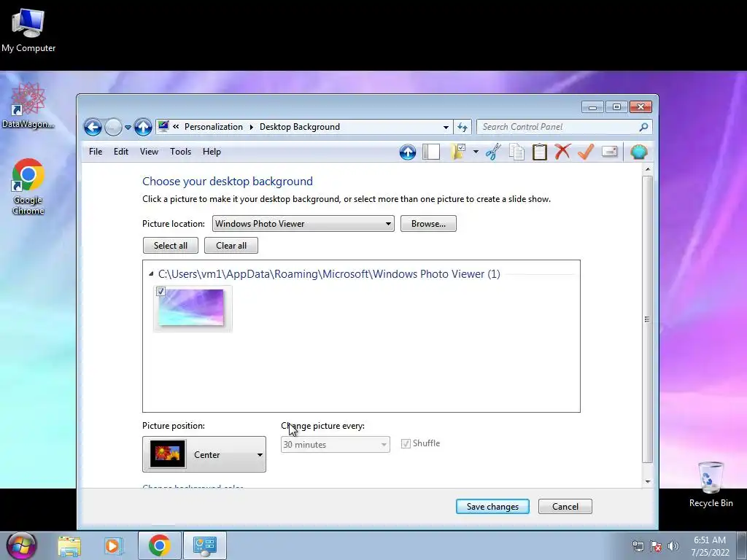This screenshot has width=747, height=560.
Task: Open My Computer desktop icon
Action: 28,30
